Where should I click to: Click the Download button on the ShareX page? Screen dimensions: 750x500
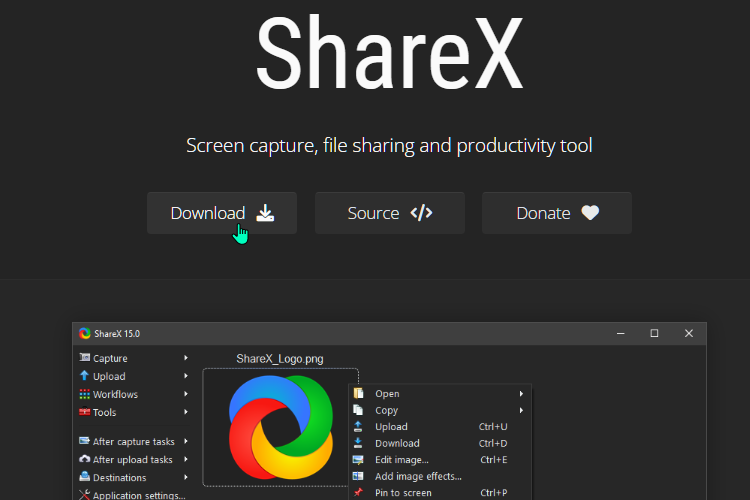pos(222,213)
